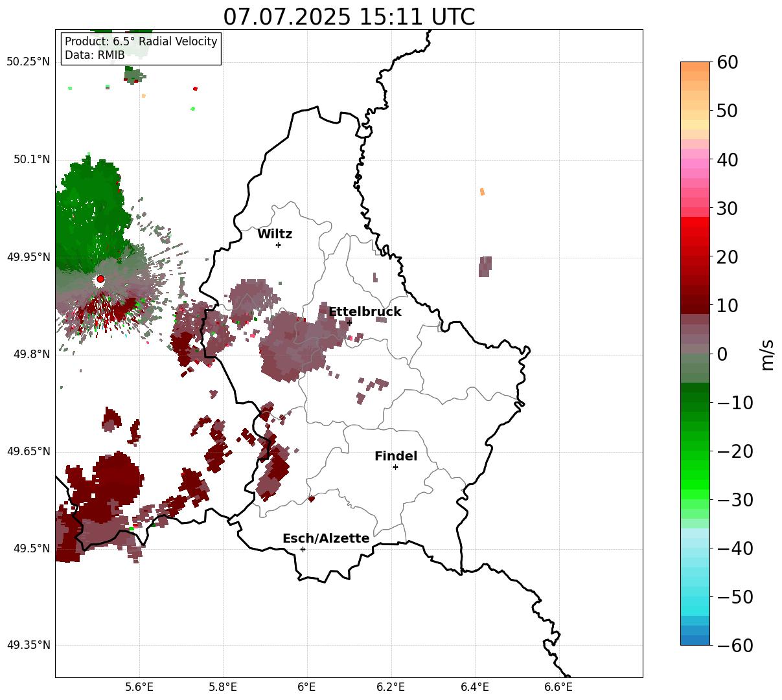
Task: Pick the pink colorbar segment near 40
Action: 695,164
